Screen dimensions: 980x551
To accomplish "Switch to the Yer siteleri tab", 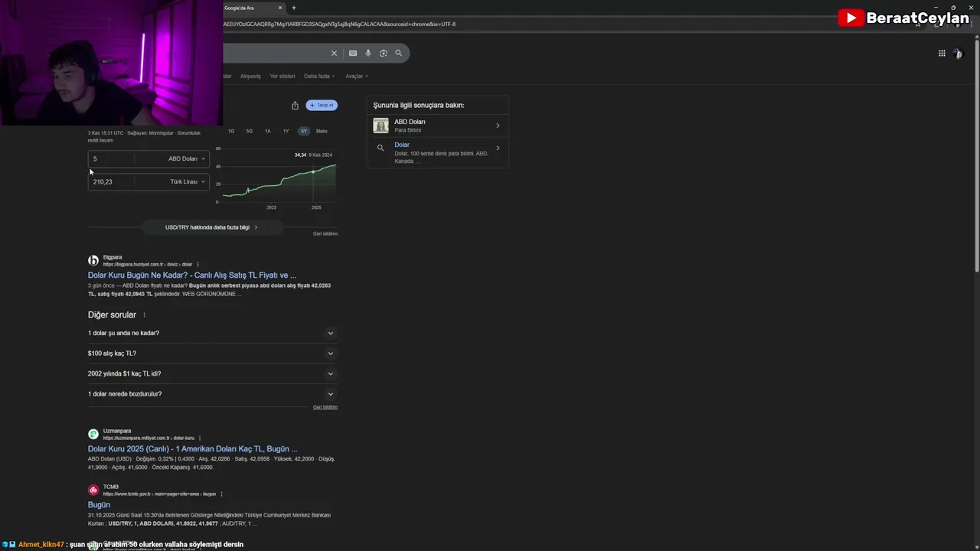I will click(x=282, y=76).
